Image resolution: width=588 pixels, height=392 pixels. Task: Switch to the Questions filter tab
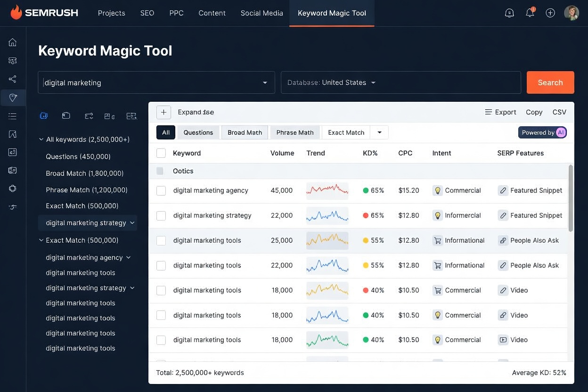[198, 132]
